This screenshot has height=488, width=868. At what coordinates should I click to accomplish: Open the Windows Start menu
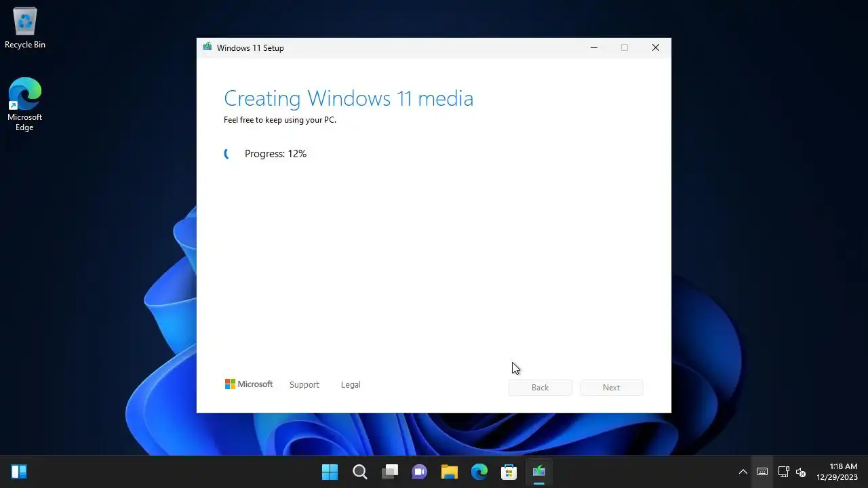[x=330, y=472]
